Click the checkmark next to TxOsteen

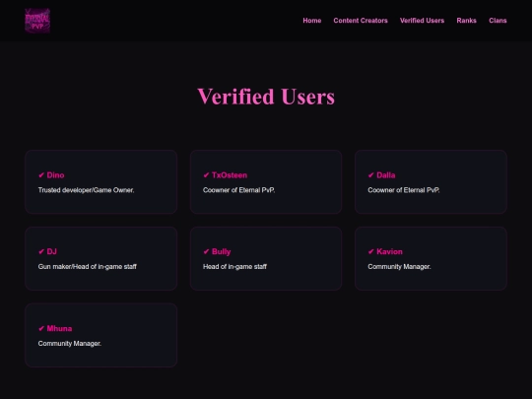pos(206,175)
